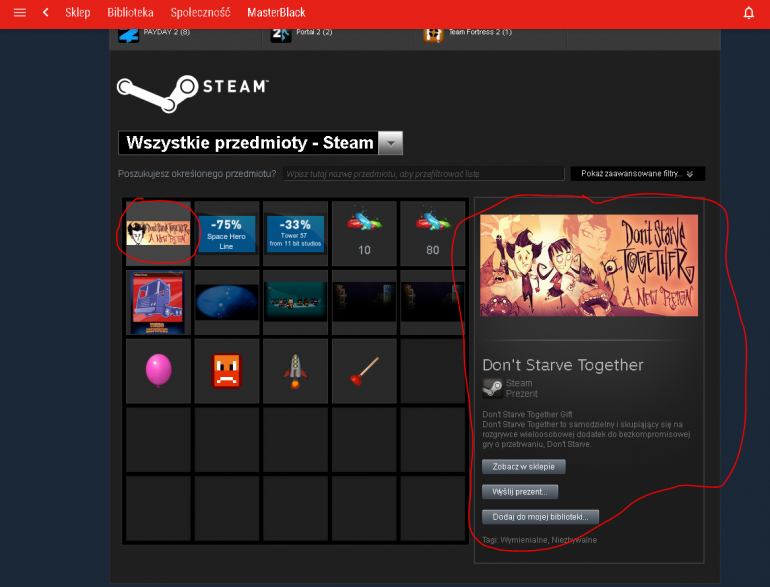Screen dimensions: 770x587
Task: Click the Team Fortress 2 game icon
Action: coord(434,35)
